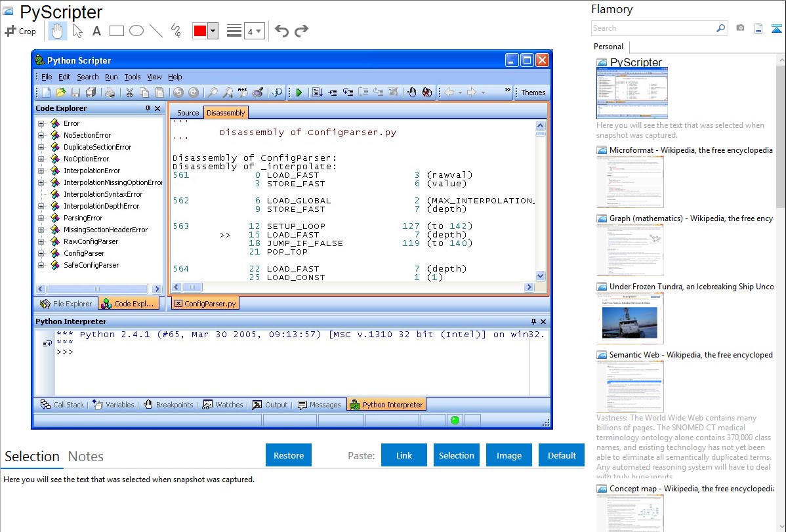Click the Open folder icon in PyScripter toolbar
786x532 pixels.
(60, 92)
